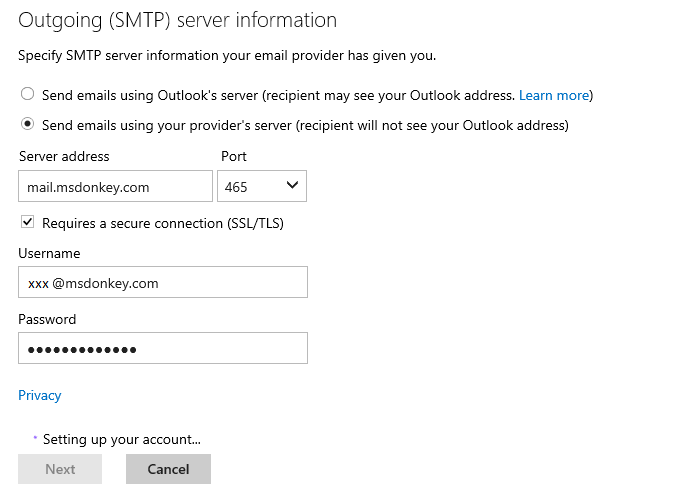Image resolution: width=675 pixels, height=502 pixels.
Task: Focus the Username input field
Action: click(x=162, y=283)
